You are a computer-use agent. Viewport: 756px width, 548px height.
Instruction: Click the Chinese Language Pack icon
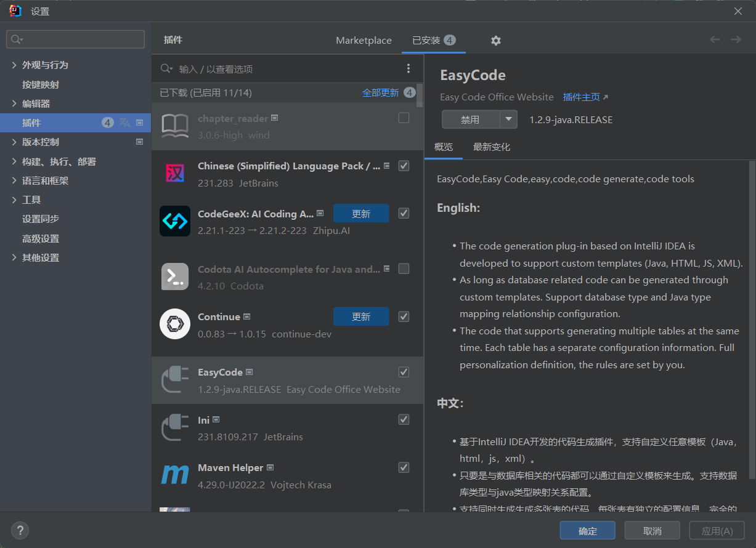tap(175, 174)
